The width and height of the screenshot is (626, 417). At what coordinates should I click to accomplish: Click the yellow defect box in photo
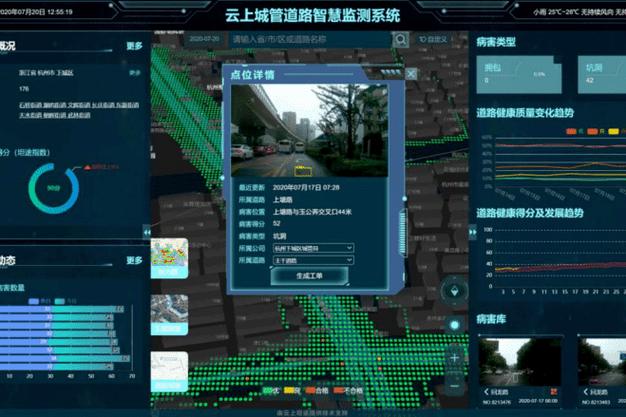(x=303, y=171)
